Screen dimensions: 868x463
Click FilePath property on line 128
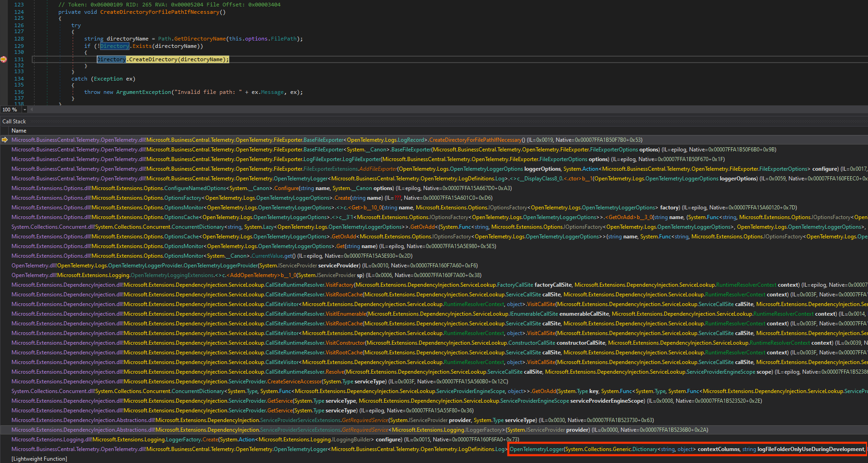284,39
